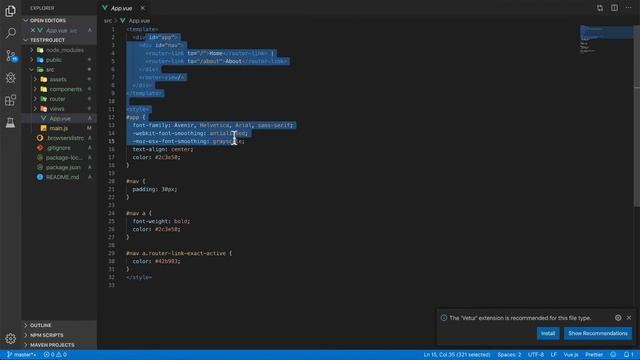Click the info icon beside README.md
Screen dimensions: 640x360
click(x=40, y=177)
